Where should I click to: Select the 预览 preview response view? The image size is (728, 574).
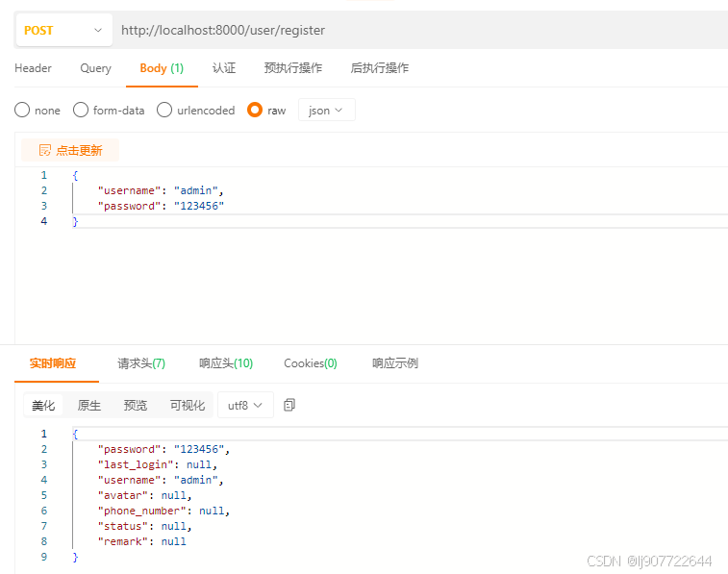[136, 405]
